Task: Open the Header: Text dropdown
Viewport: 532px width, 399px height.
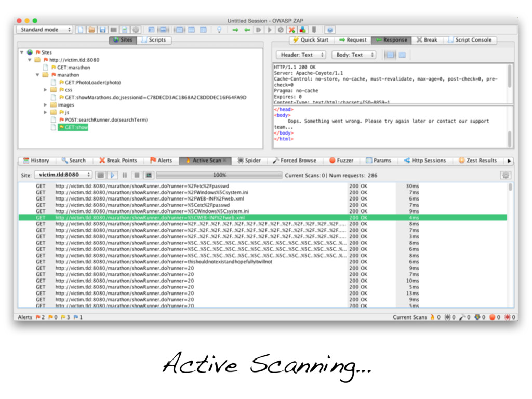Action: (301, 55)
